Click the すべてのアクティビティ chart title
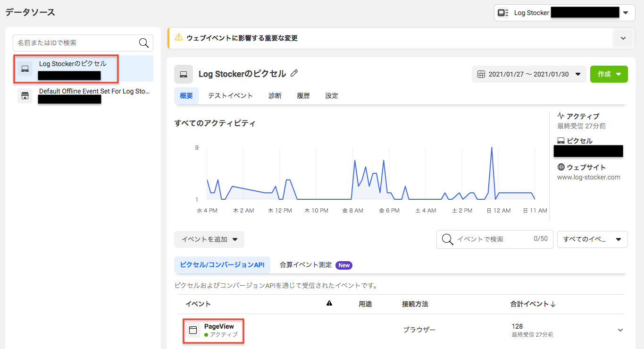This screenshot has height=349, width=644. (215, 123)
